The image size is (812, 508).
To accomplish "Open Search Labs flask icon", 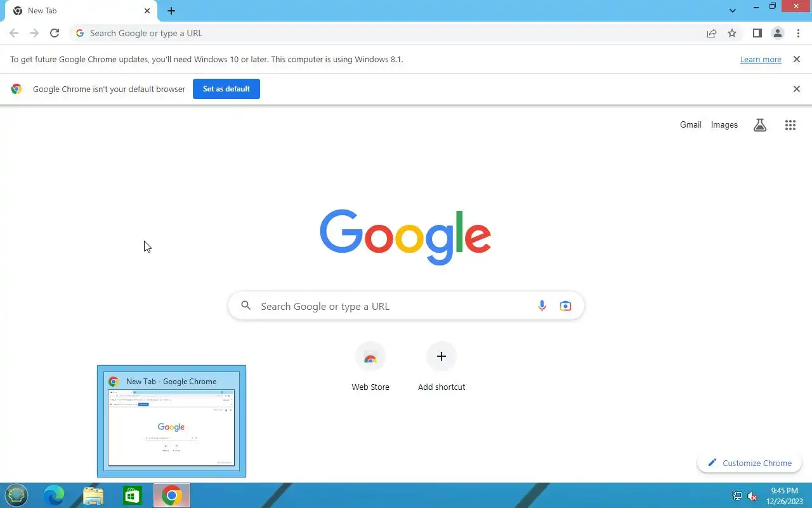I will click(760, 125).
